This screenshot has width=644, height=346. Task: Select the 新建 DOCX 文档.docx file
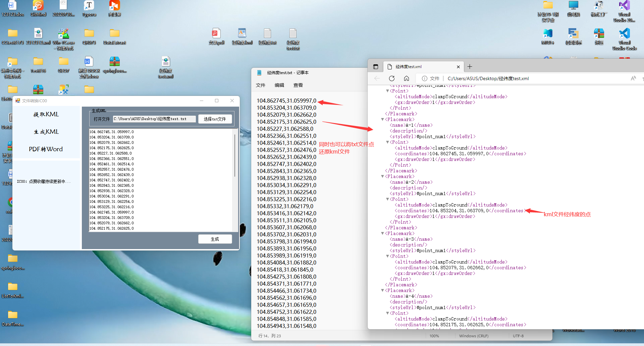tap(89, 67)
